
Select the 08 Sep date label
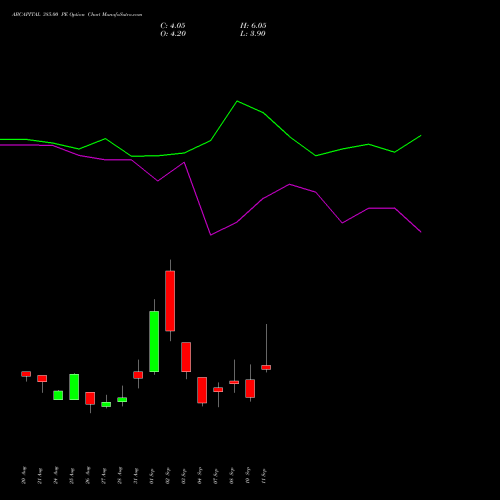pyautogui.click(x=232, y=475)
